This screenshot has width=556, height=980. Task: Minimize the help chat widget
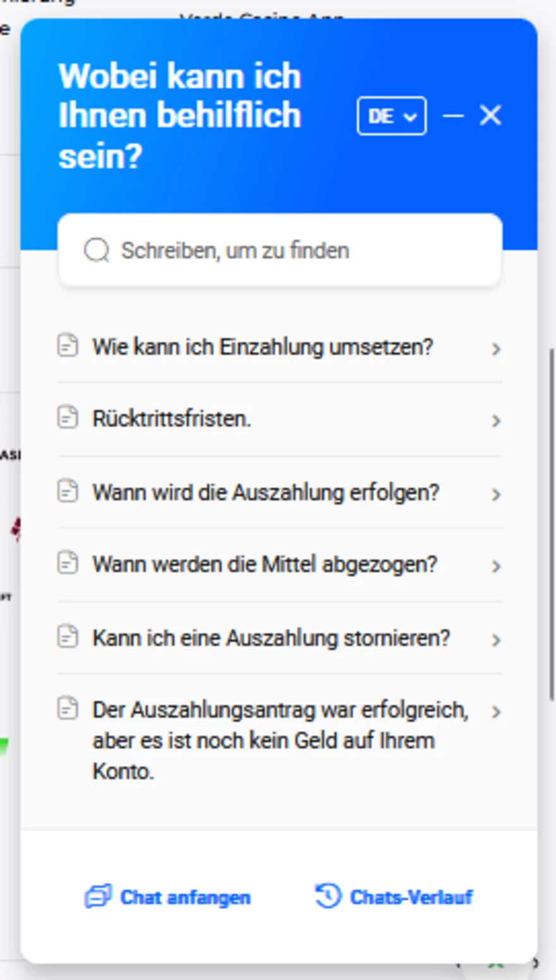click(453, 116)
